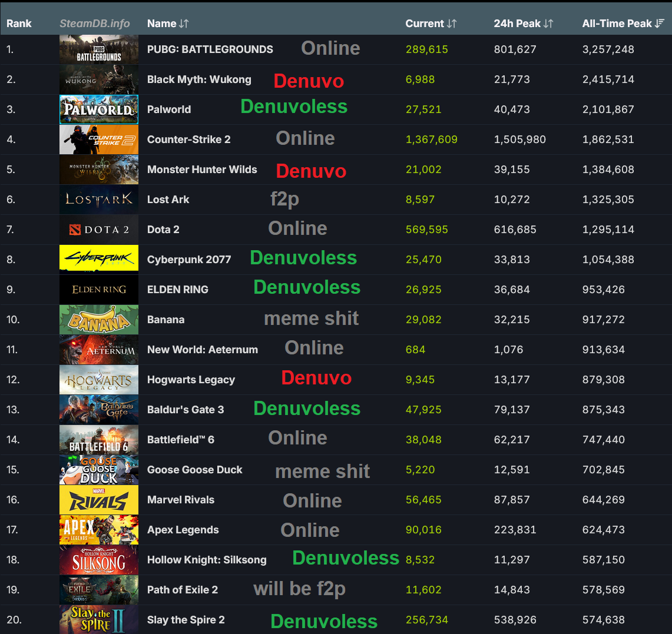Image resolution: width=672 pixels, height=634 pixels.
Task: Select 24h peak value 538,926
Action: [515, 619]
